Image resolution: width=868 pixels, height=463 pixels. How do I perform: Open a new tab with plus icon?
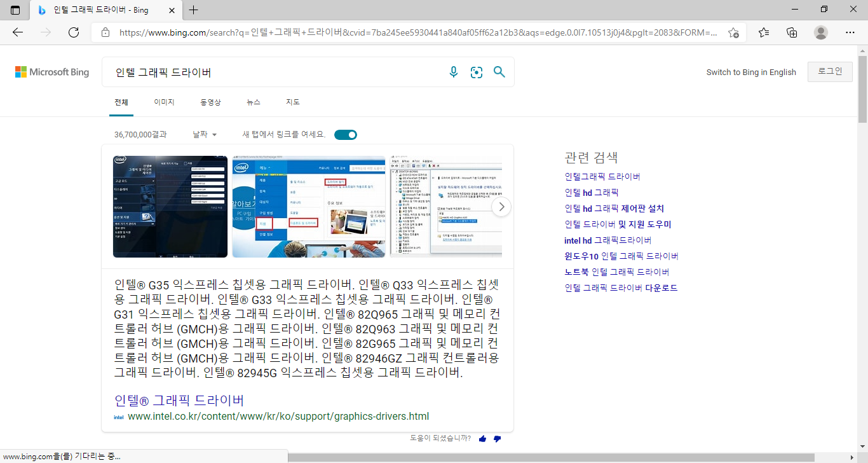click(x=194, y=10)
